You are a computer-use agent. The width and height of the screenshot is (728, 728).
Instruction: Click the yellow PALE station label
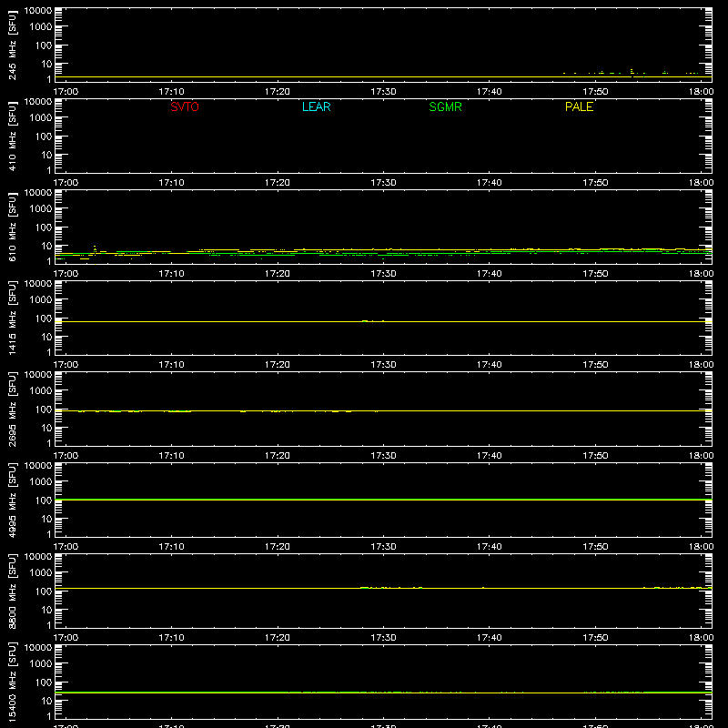click(579, 106)
